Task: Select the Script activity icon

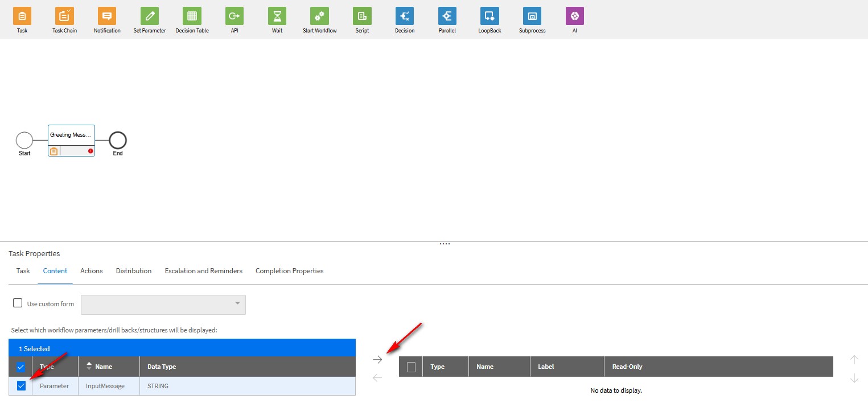Action: tap(362, 16)
